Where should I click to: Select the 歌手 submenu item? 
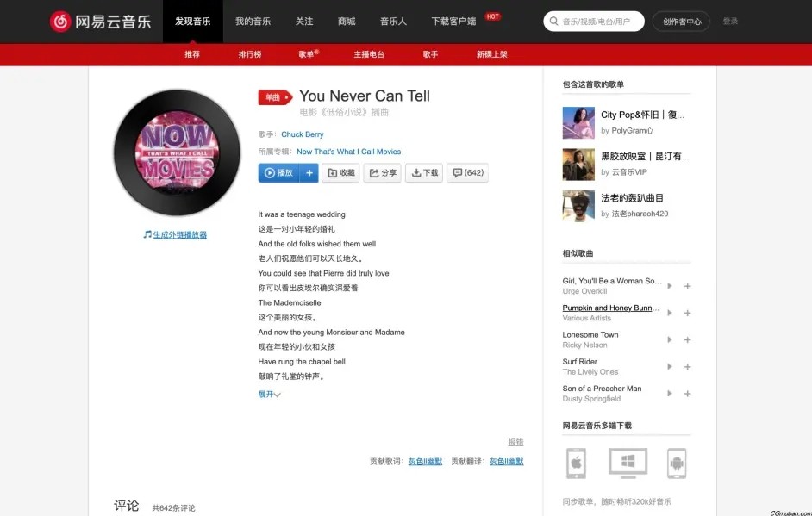click(x=430, y=53)
